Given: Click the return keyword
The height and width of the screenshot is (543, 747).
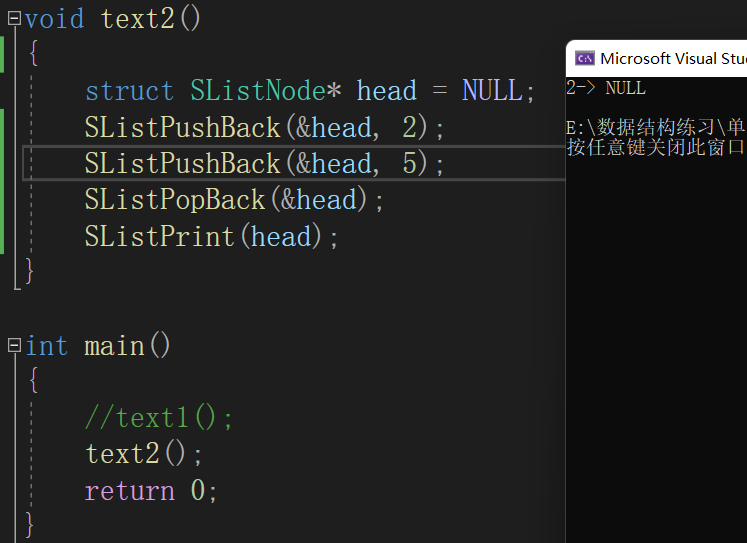Looking at the screenshot, I should 130,491.
